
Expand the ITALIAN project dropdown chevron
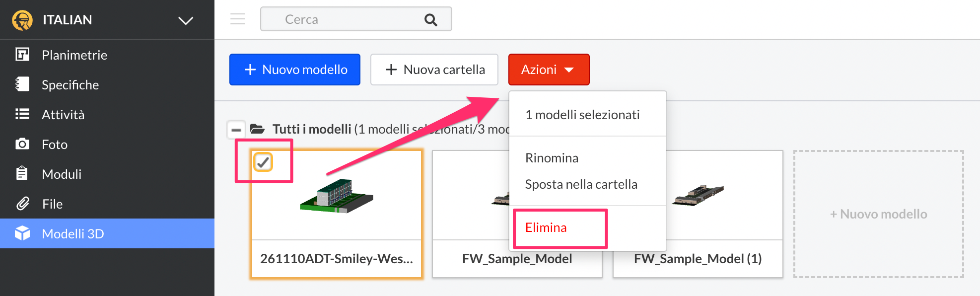tap(186, 20)
